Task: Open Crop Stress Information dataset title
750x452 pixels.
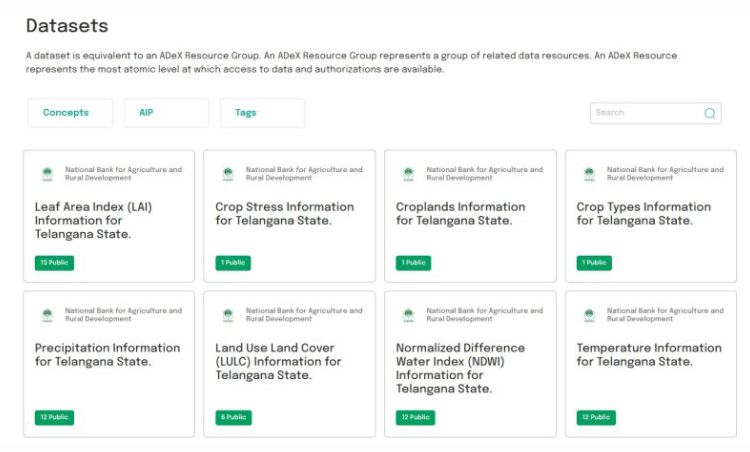Action: point(284,213)
